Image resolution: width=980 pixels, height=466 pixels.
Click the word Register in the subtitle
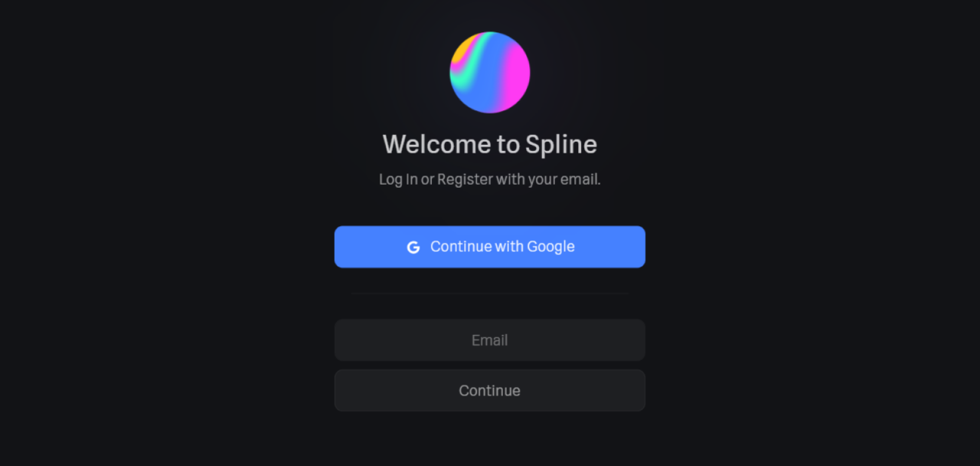point(465,180)
